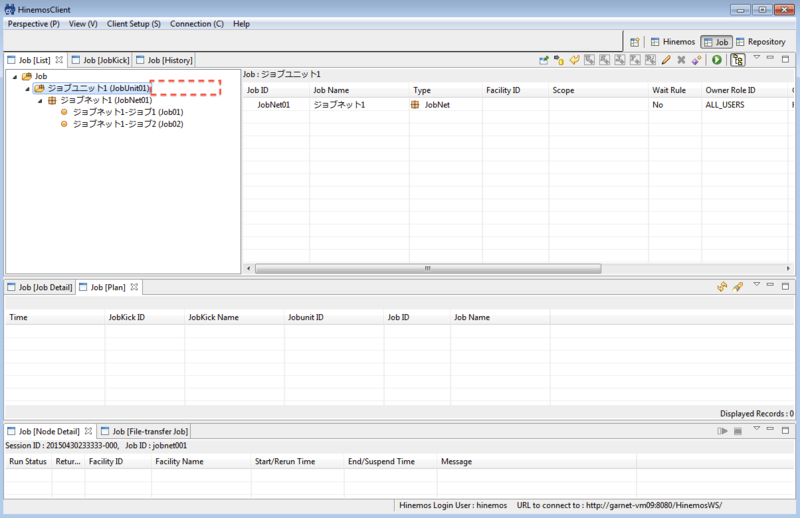
Task: Click the greyed job icon left of the pencil
Action: pyautogui.click(x=650, y=60)
